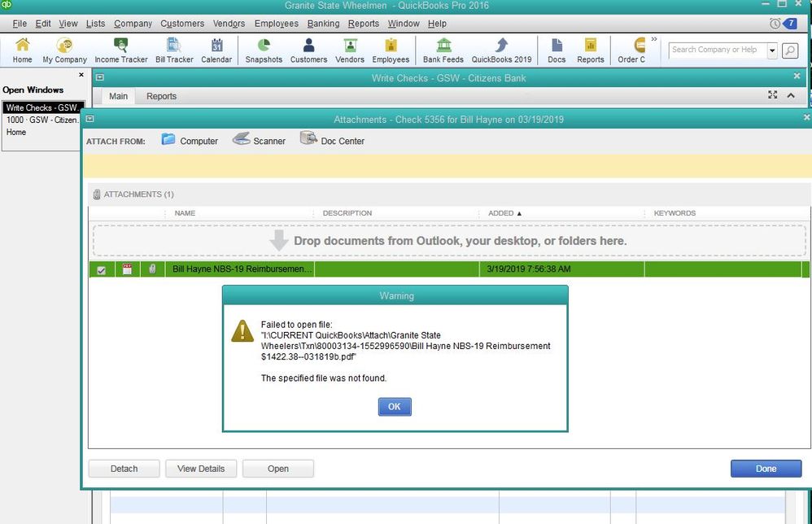This screenshot has height=524, width=812.
Task: Open the Banking menu
Action: 323,24
